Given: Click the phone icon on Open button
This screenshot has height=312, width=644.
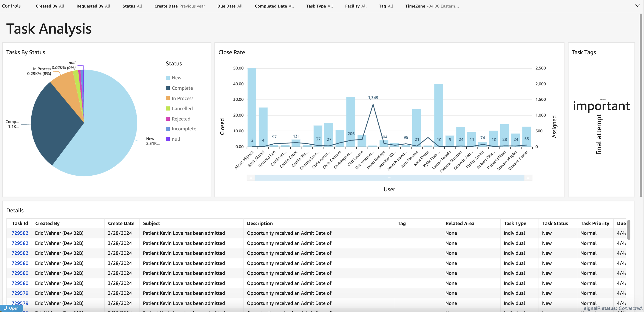Looking at the screenshot, I should pyautogui.click(x=5, y=308).
